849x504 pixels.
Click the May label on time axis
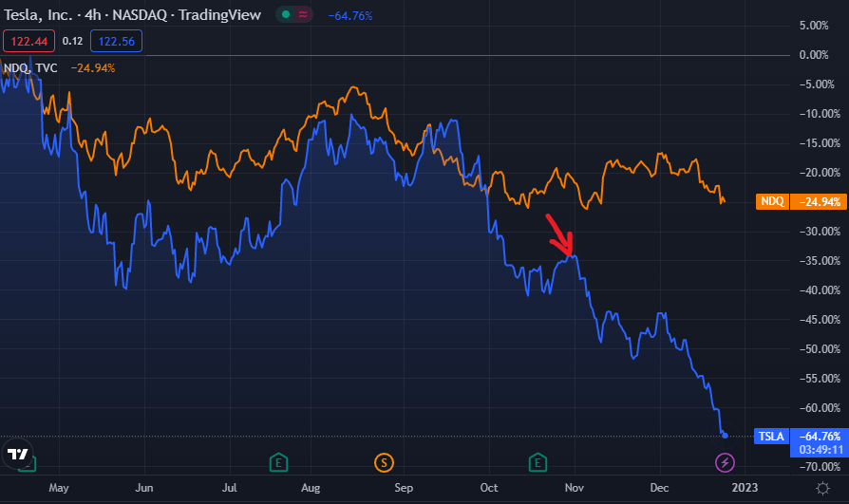tap(59, 488)
